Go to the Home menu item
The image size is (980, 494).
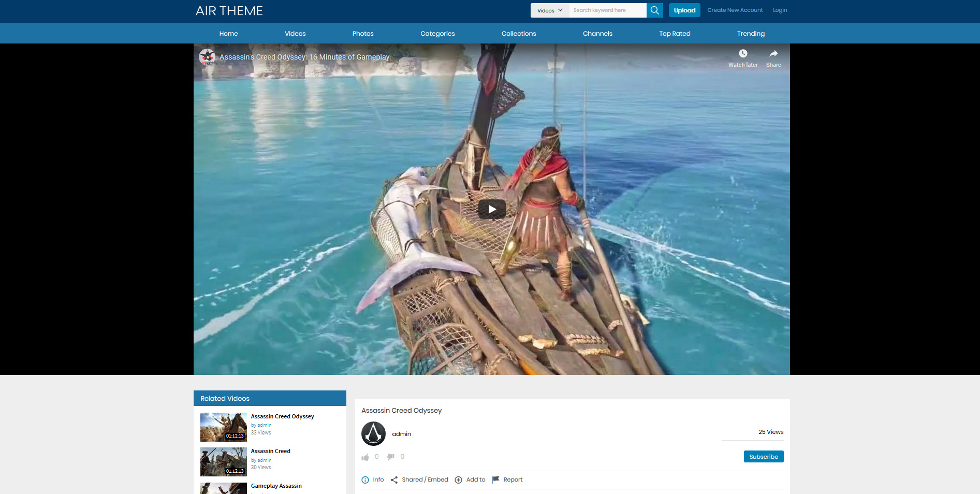(x=228, y=34)
